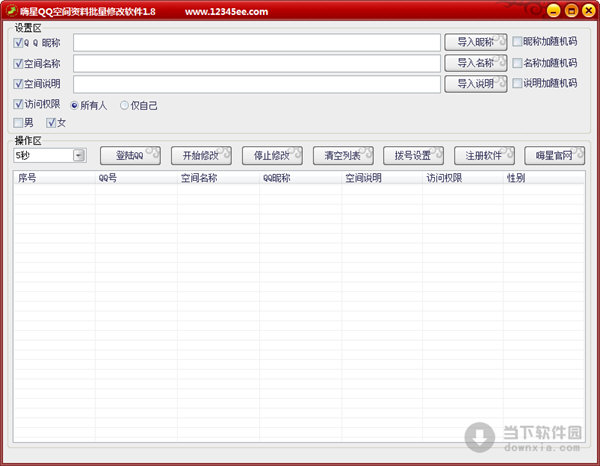Click into the QQ昵称 text field
600x466 pixels.
point(257,42)
